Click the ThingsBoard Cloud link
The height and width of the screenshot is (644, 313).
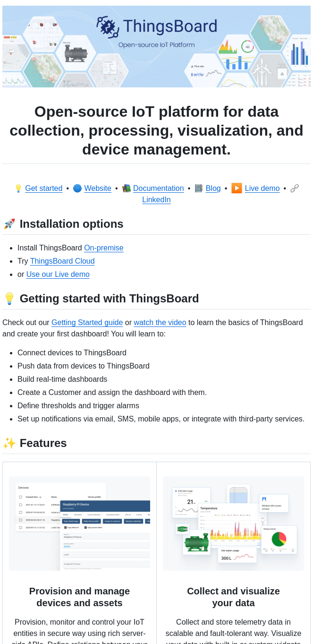point(62,261)
